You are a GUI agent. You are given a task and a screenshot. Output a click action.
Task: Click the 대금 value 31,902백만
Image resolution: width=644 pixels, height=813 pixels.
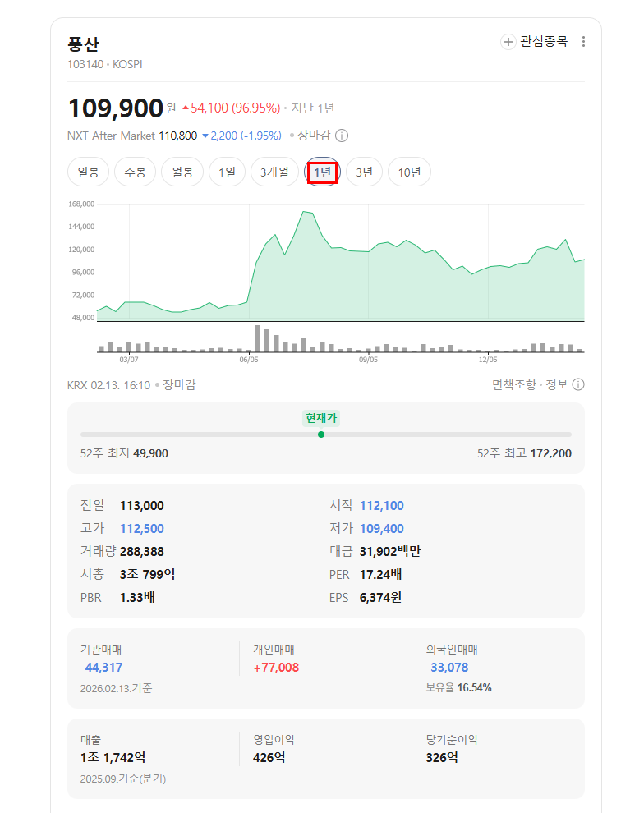[390, 551]
